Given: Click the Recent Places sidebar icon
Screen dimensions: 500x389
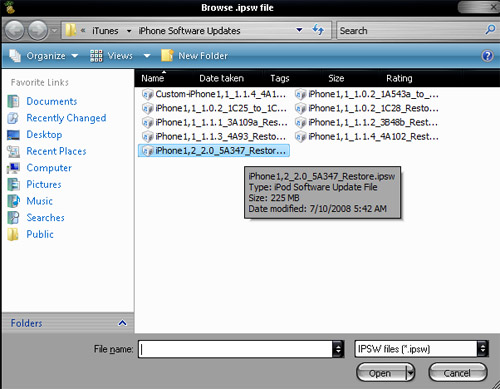Looking at the screenshot, I should pyautogui.click(x=13, y=151).
